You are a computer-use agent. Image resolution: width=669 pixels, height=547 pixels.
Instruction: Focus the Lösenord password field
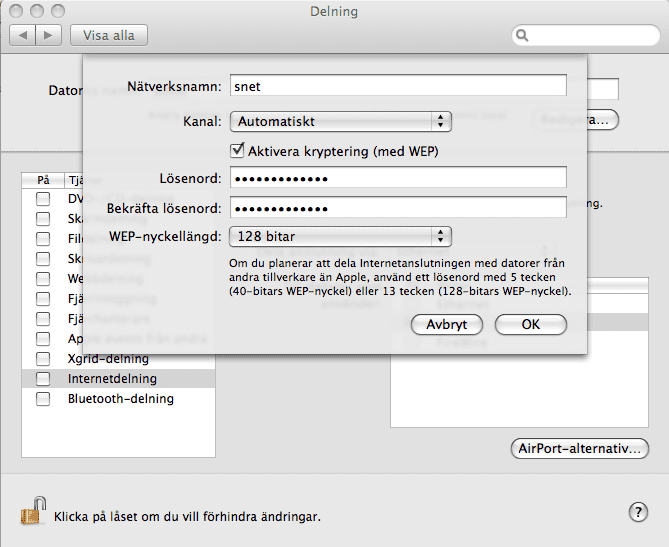tap(398, 179)
